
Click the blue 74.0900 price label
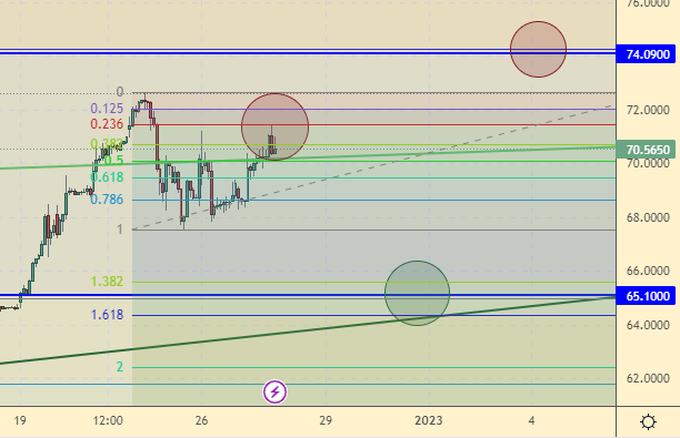tap(647, 57)
